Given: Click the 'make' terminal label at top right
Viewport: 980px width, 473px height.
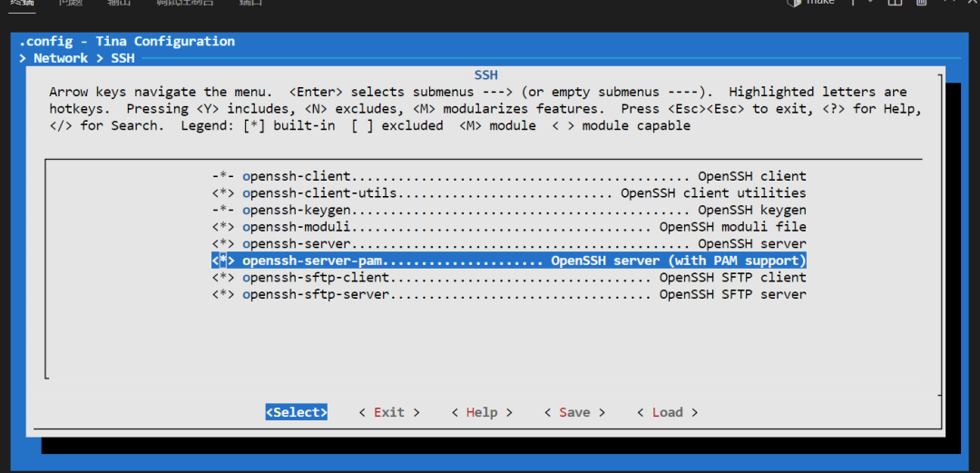Looking at the screenshot, I should tap(820, 2).
